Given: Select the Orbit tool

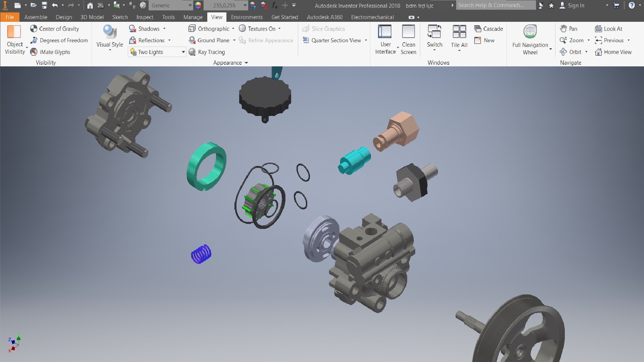Looking at the screenshot, I should click(x=571, y=52).
